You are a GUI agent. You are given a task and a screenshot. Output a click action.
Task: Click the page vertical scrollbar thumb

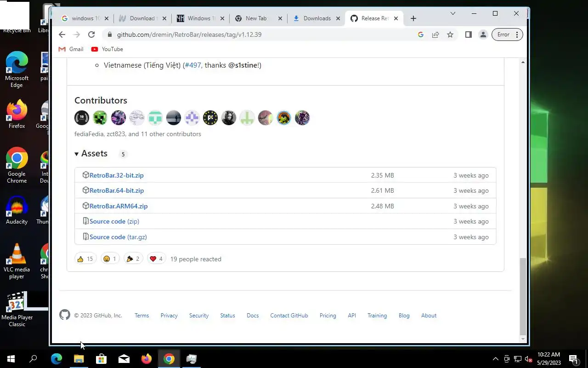click(x=523, y=296)
